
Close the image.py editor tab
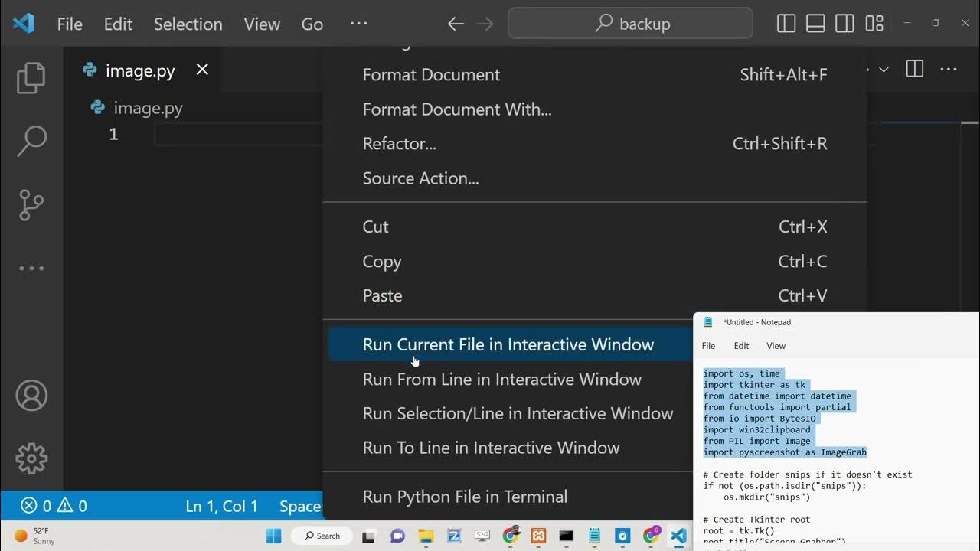tap(202, 70)
